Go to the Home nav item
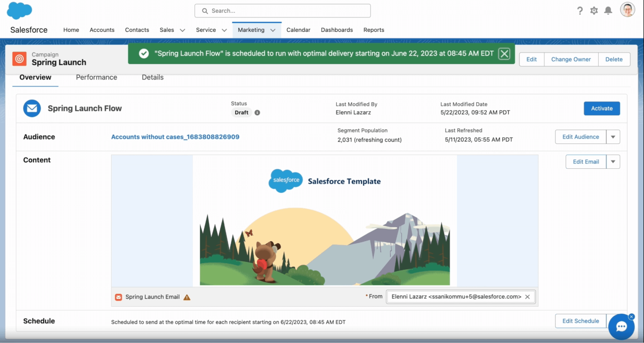644x343 pixels. (71, 30)
